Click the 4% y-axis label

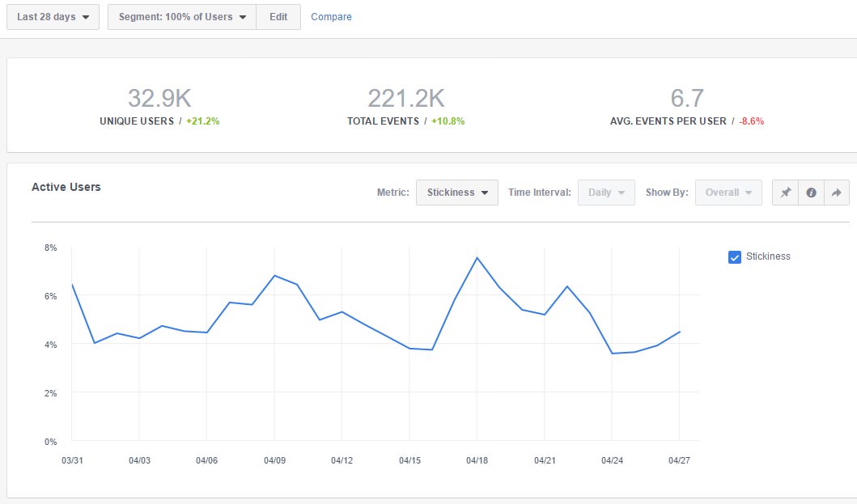point(51,345)
